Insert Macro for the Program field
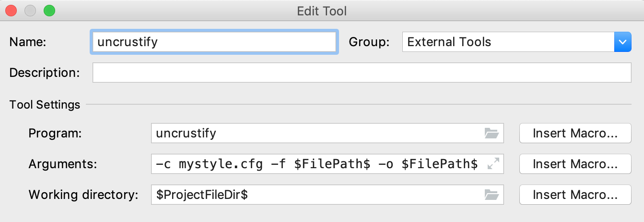644x222 pixels. [575, 133]
